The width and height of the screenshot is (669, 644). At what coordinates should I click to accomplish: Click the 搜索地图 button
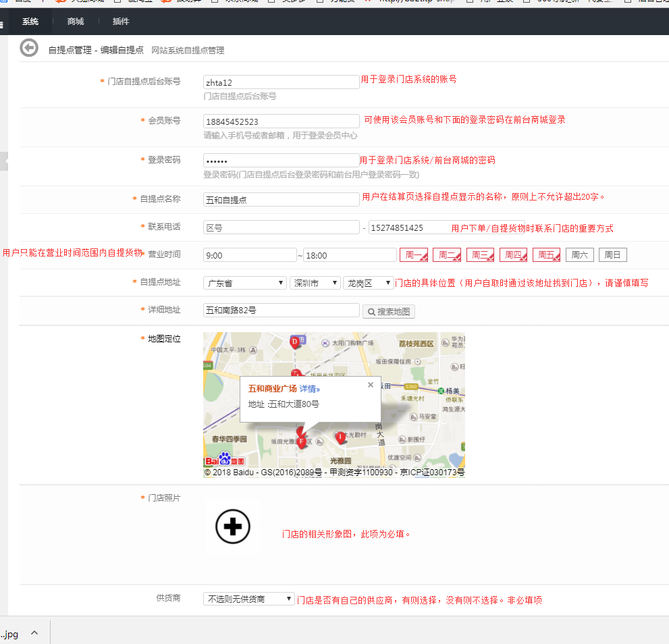(x=389, y=311)
